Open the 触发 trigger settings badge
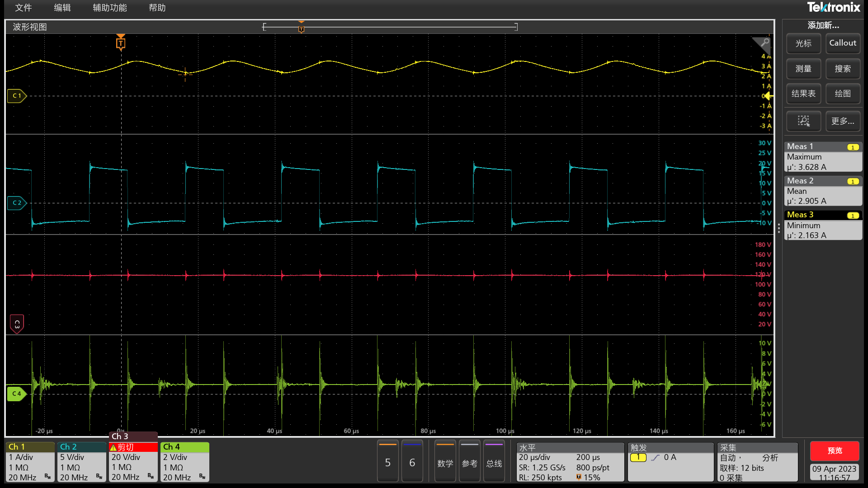Screen dimensions: 868x488 [x=670, y=462]
